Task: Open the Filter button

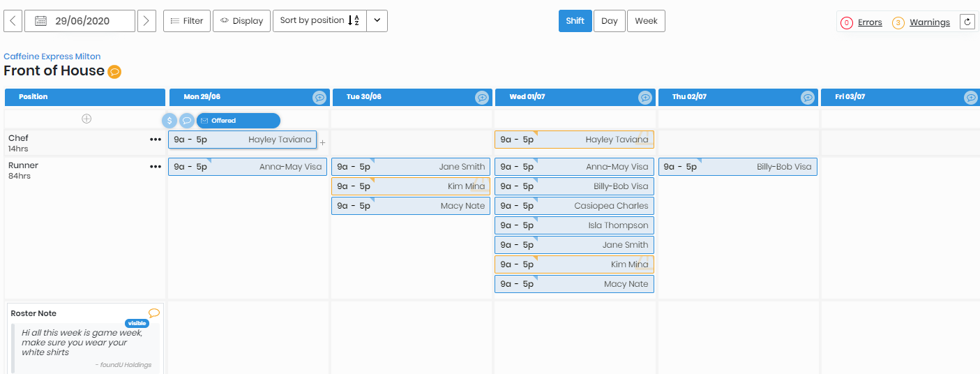Action: tap(186, 21)
